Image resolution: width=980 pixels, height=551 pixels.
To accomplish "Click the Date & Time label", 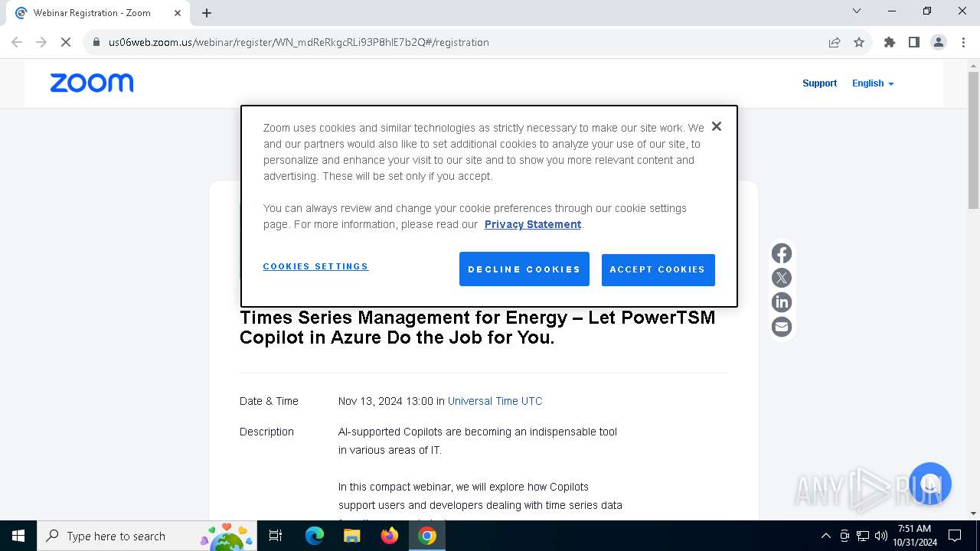I will tap(269, 401).
